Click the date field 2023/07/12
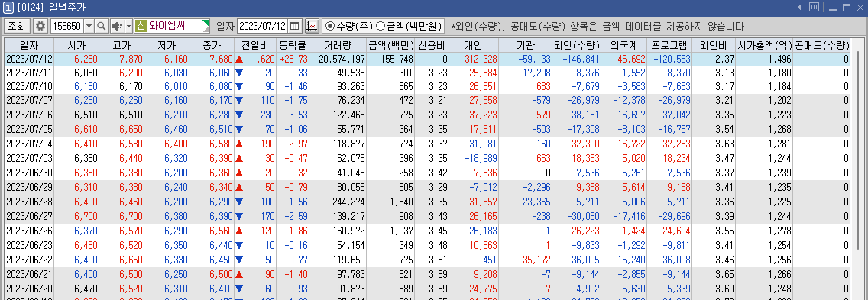This screenshot has height=300, width=868. pos(262,26)
